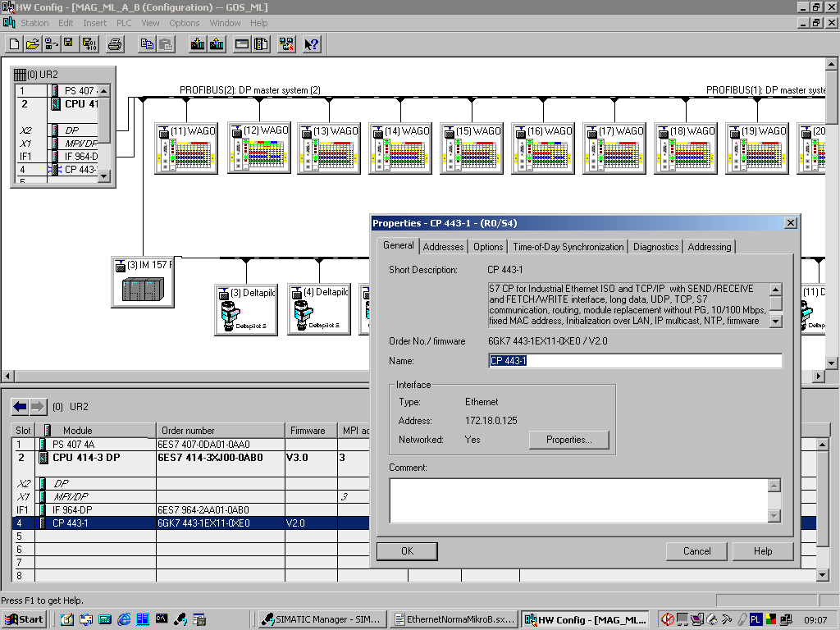This screenshot has width=840, height=630.
Task: Click the context Help arrow icon
Action: [x=312, y=44]
